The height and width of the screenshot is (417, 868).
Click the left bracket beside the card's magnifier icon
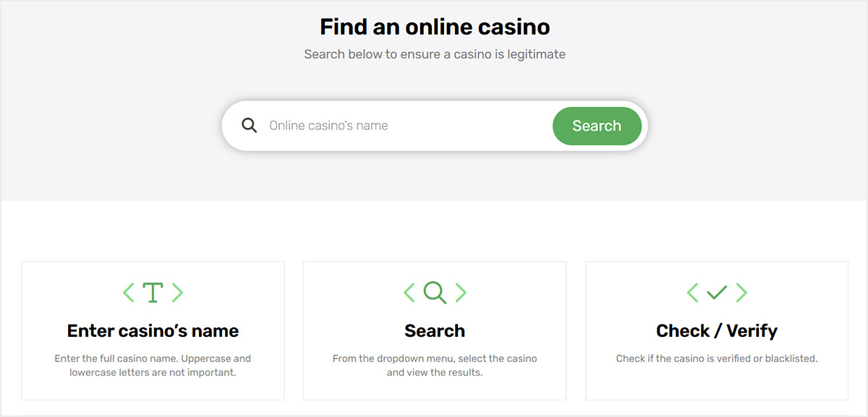tap(409, 293)
